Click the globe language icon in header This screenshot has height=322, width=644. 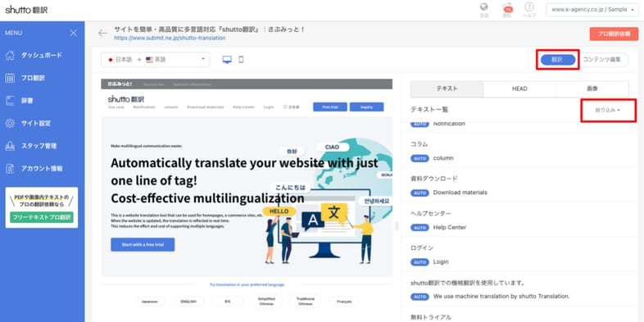[x=484, y=7]
